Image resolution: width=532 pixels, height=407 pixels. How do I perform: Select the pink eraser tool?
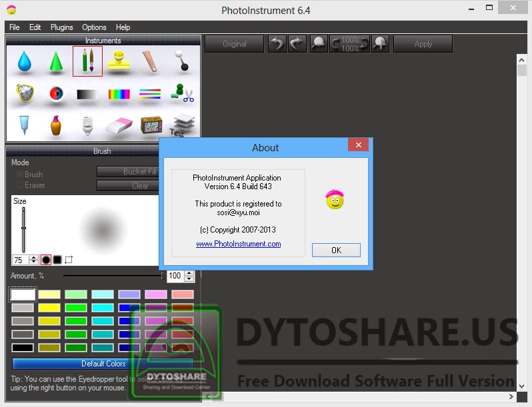click(x=119, y=125)
